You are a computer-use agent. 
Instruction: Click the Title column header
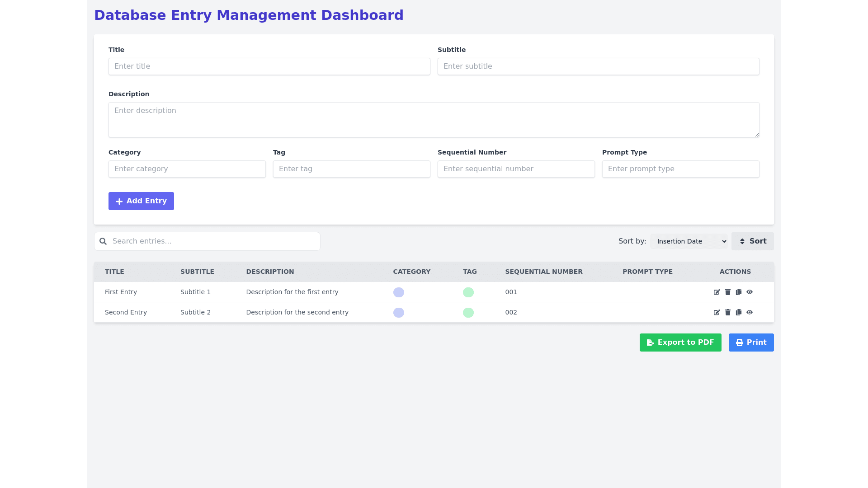click(114, 272)
